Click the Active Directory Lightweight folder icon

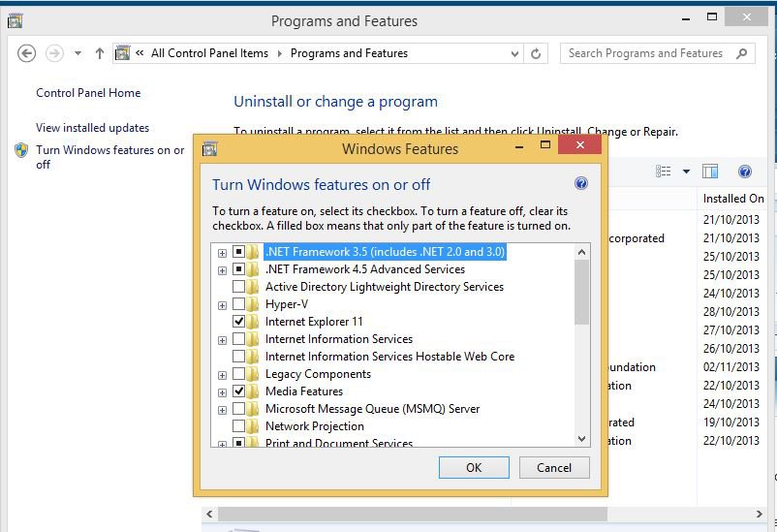tap(253, 287)
